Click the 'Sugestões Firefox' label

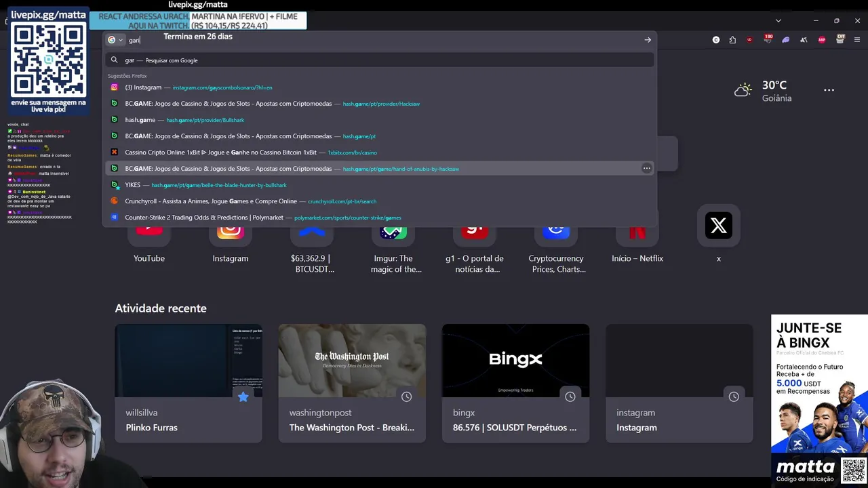click(x=127, y=76)
